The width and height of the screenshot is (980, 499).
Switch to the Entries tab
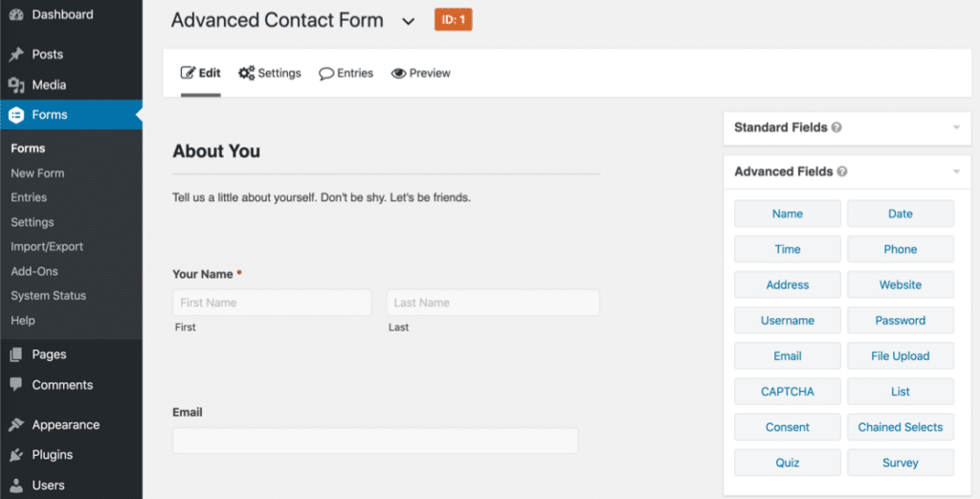click(346, 73)
